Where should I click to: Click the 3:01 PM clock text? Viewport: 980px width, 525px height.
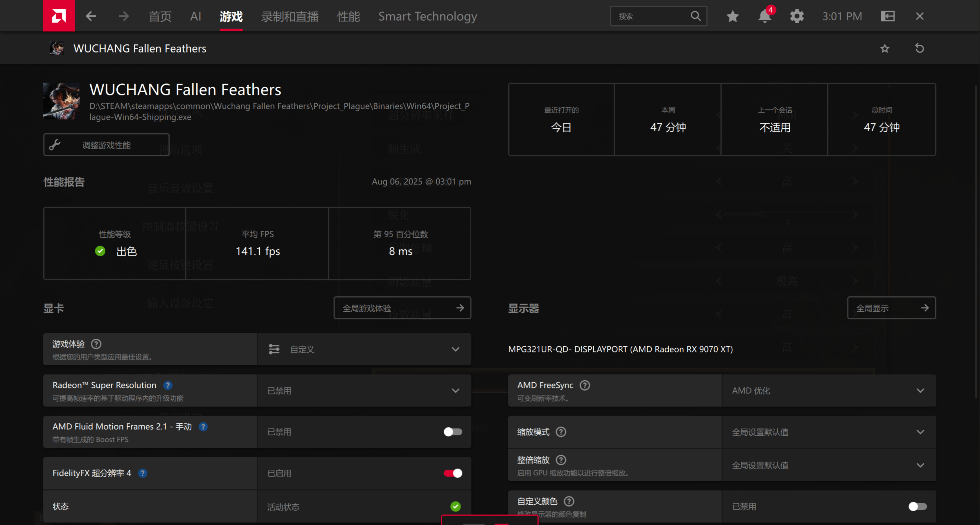click(x=842, y=16)
